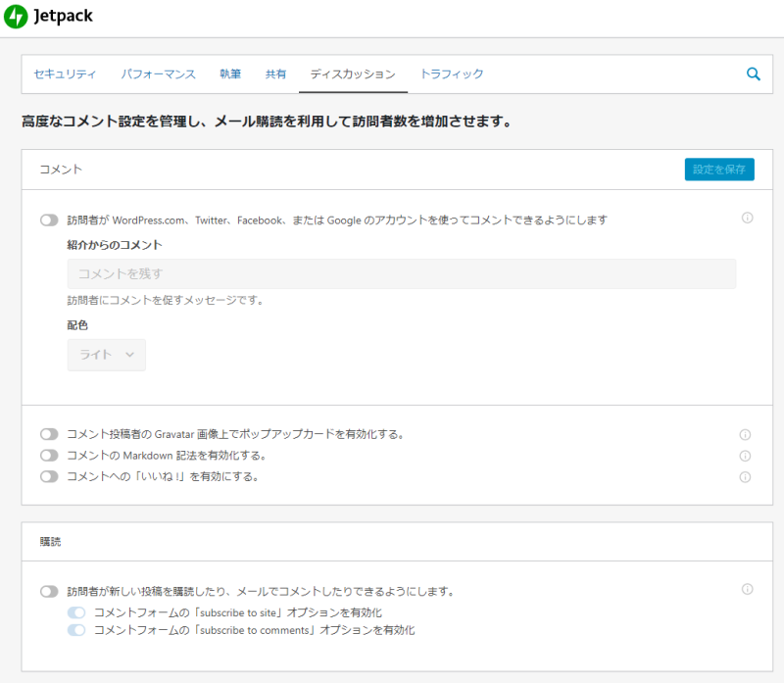Enable Markdown notation for comments
The image size is (784, 683).
49,456
